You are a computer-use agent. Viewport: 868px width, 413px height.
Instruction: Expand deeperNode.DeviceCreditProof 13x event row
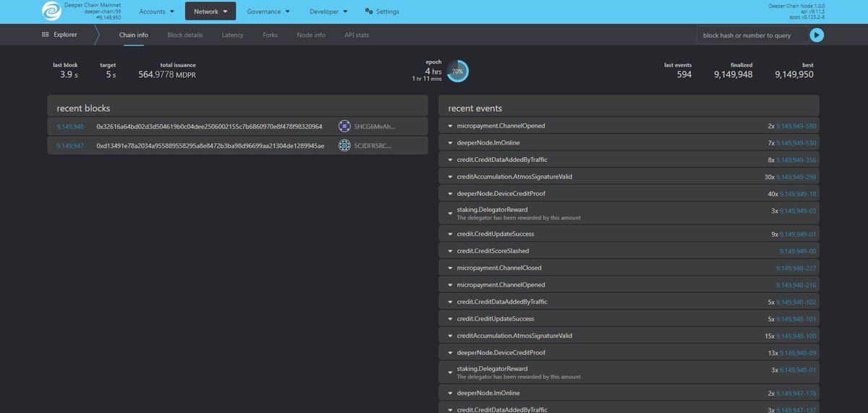pyautogui.click(x=629, y=353)
